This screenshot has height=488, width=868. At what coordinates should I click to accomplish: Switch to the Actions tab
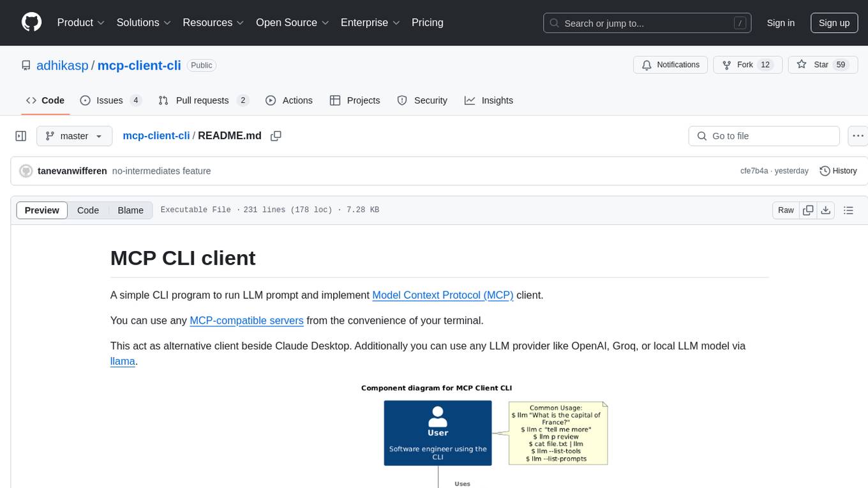pos(289,100)
